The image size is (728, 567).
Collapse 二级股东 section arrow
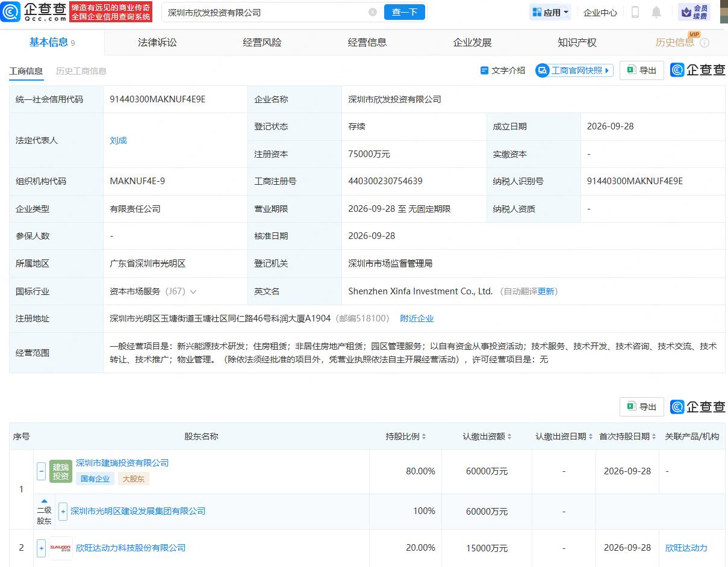tap(45, 501)
